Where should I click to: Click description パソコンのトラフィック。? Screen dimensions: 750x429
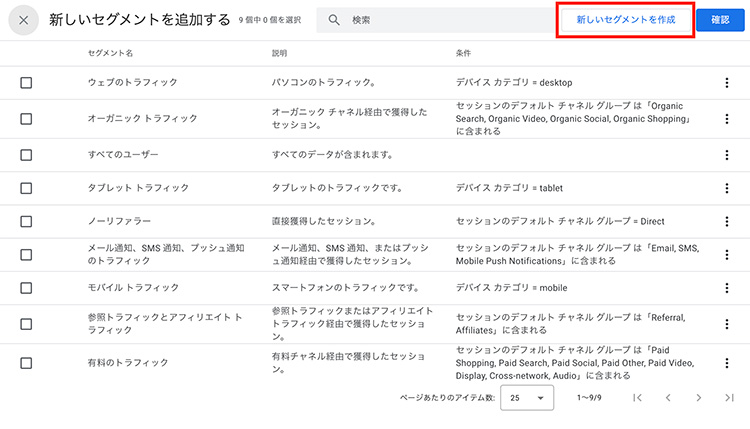[x=324, y=82]
